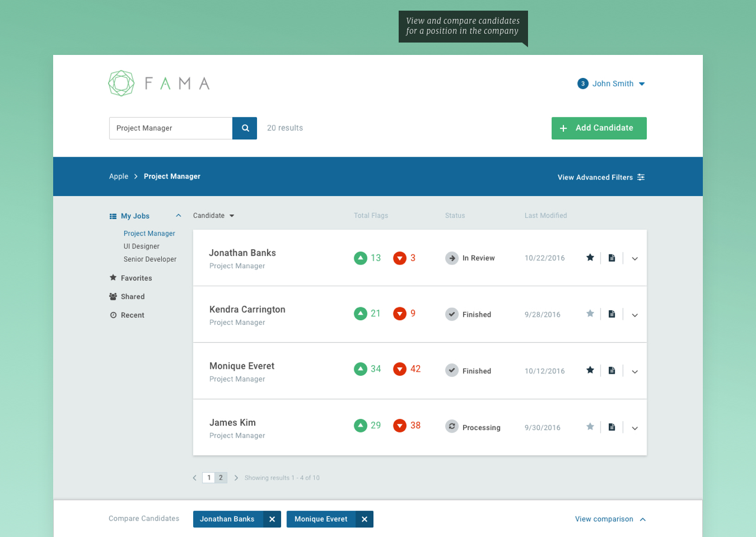
Task: Click the Project Manager search field
Action: [x=171, y=128]
